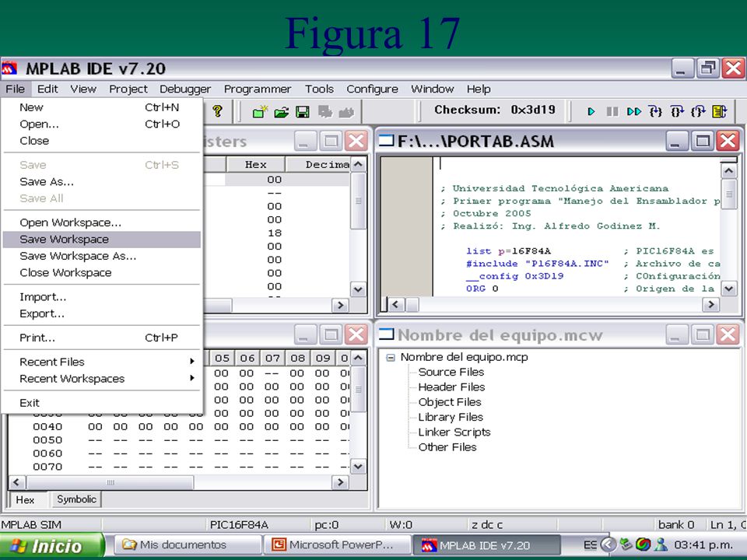Collapse the Nombre del equipo.mcp tree node
747x560 pixels.
coord(391,358)
